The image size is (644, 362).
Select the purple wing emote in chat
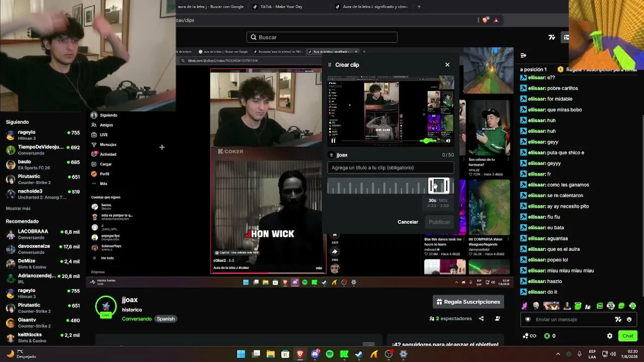click(525, 306)
